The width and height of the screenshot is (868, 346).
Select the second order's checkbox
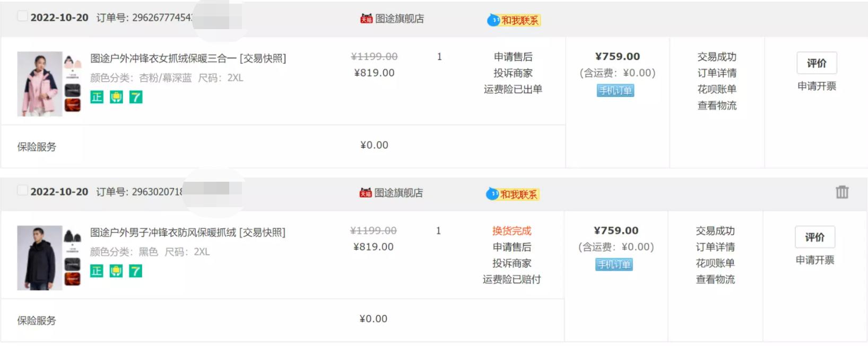pyautogui.click(x=22, y=191)
